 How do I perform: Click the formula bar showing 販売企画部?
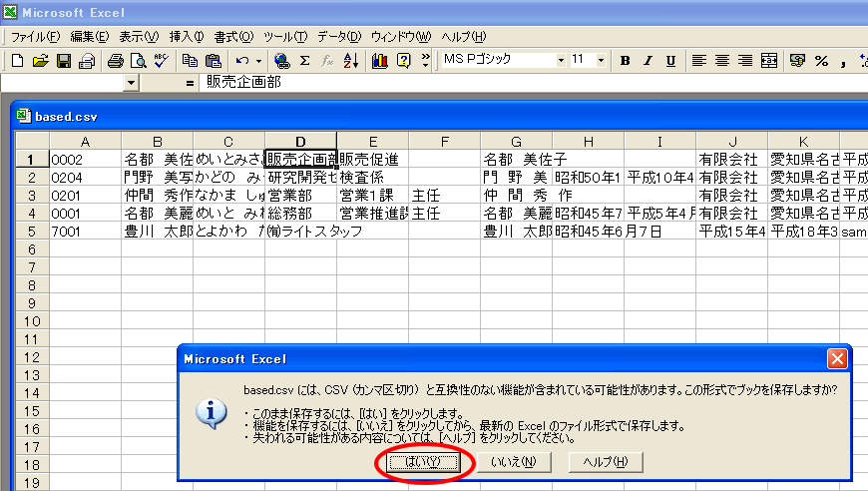tap(532, 83)
